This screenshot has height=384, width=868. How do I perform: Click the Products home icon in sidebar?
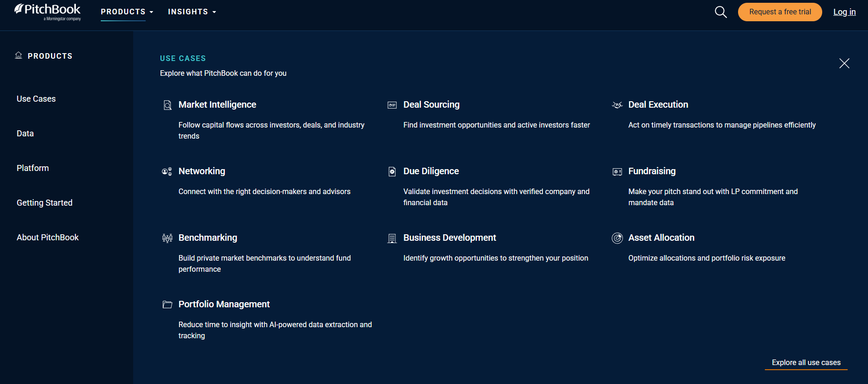point(18,55)
